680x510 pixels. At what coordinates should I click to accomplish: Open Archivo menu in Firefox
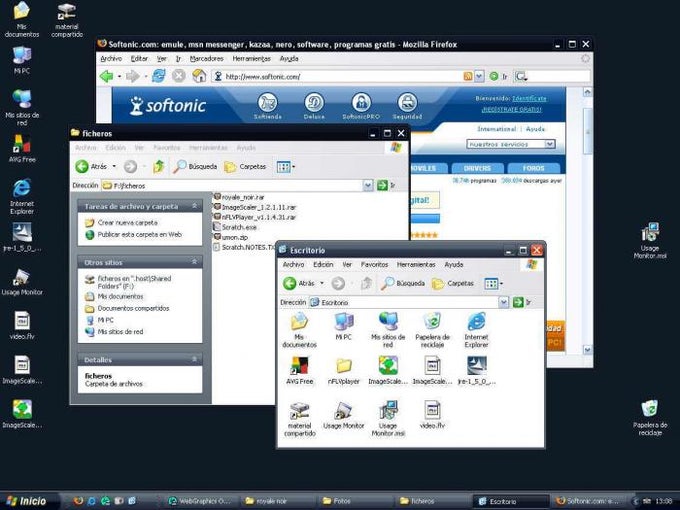(x=111, y=59)
